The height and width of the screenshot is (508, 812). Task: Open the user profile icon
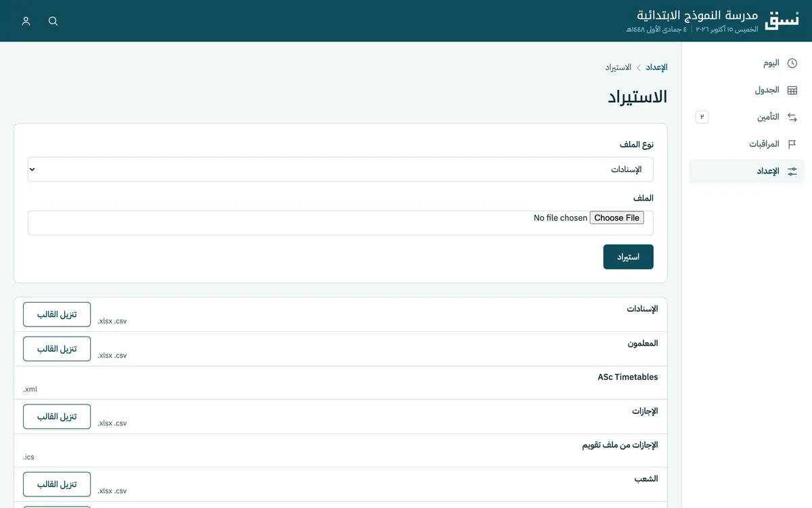(26, 21)
